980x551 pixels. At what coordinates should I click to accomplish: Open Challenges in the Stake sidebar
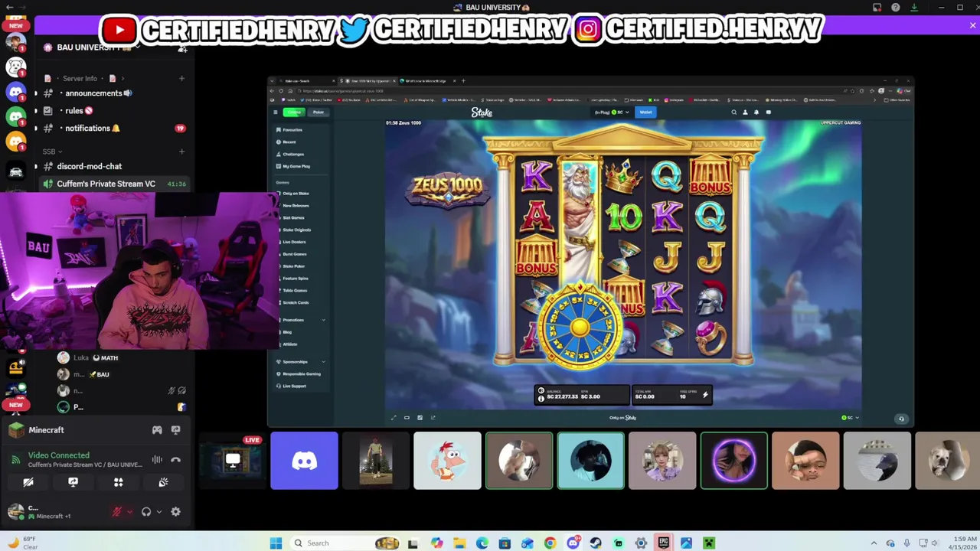coord(292,155)
